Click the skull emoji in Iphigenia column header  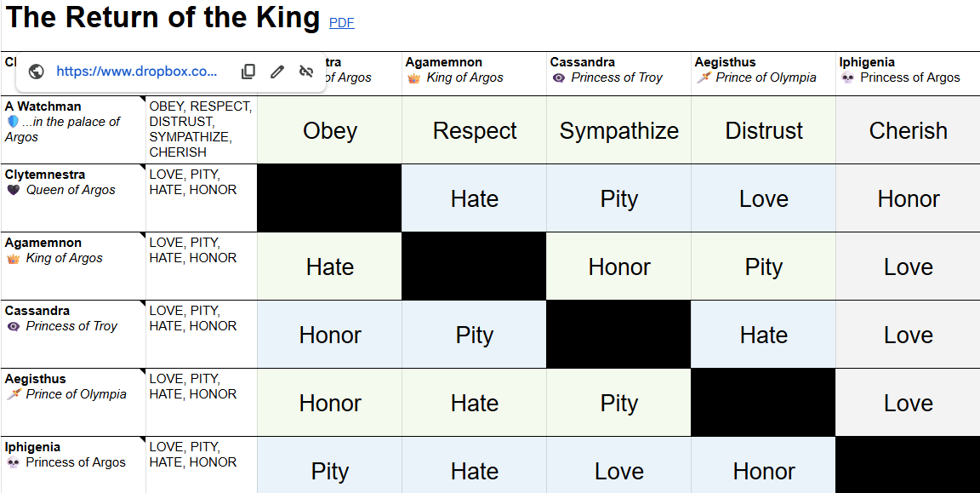[847, 77]
